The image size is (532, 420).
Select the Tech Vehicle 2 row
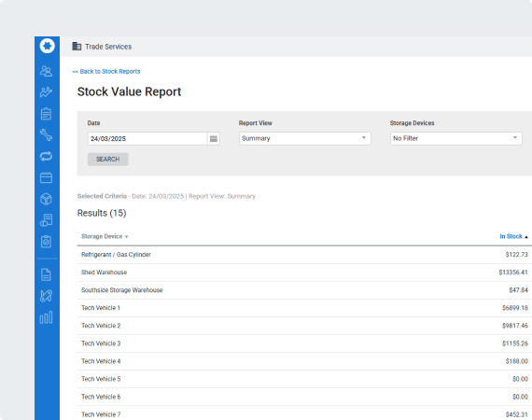tap(304, 326)
